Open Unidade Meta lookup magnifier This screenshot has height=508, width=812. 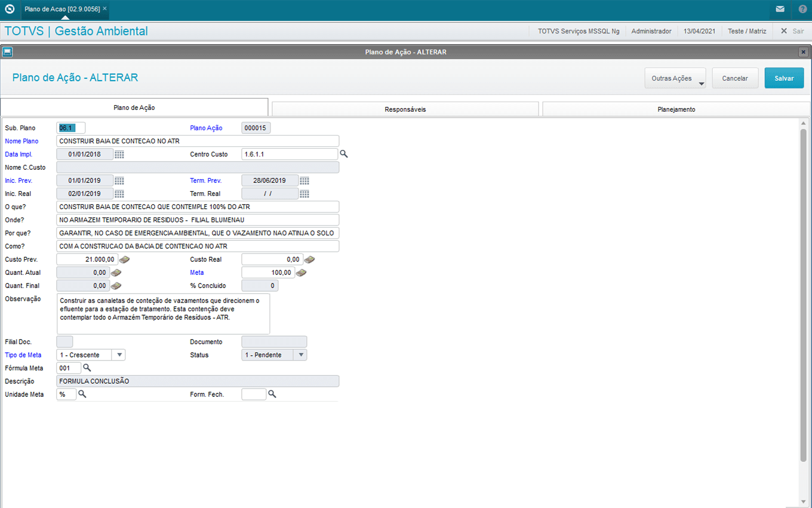click(82, 394)
